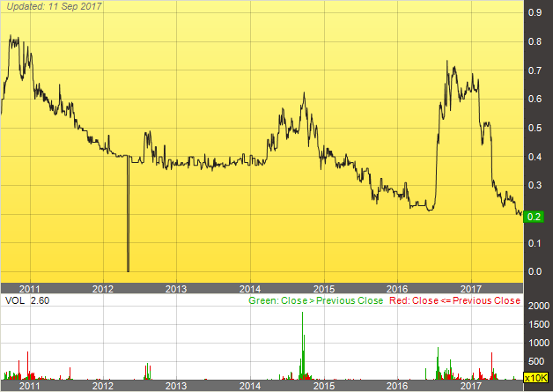Screen dimensions: 553x392
Task: Click 2014 on the volume chart time axis
Action: [x=250, y=386]
